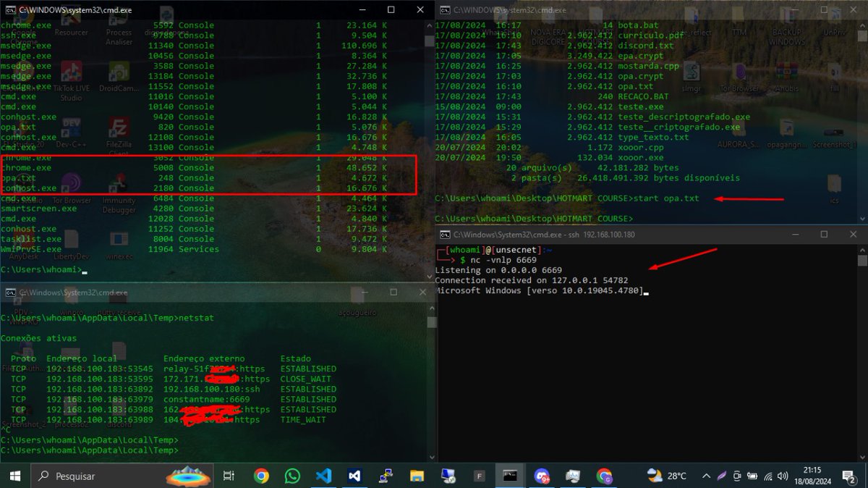Click 'chrome.exe' row with PID 5008
This screenshot has height=488, width=868.
click(x=195, y=167)
